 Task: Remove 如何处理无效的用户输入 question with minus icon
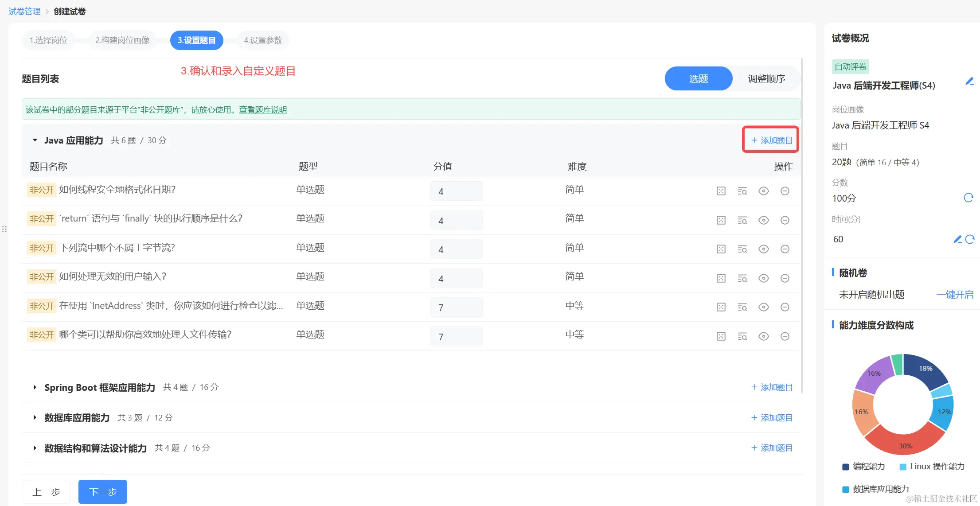point(785,278)
